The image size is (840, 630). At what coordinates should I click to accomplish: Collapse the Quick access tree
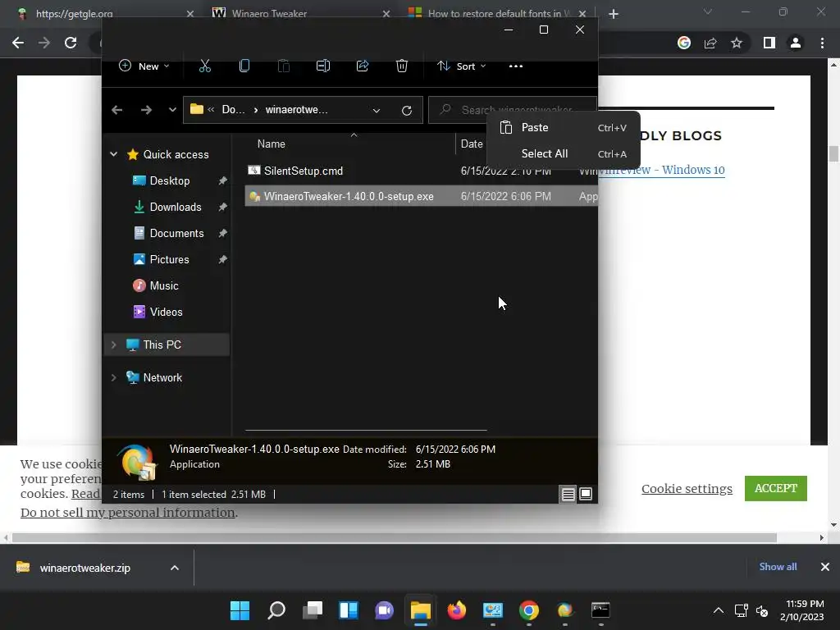click(x=113, y=154)
